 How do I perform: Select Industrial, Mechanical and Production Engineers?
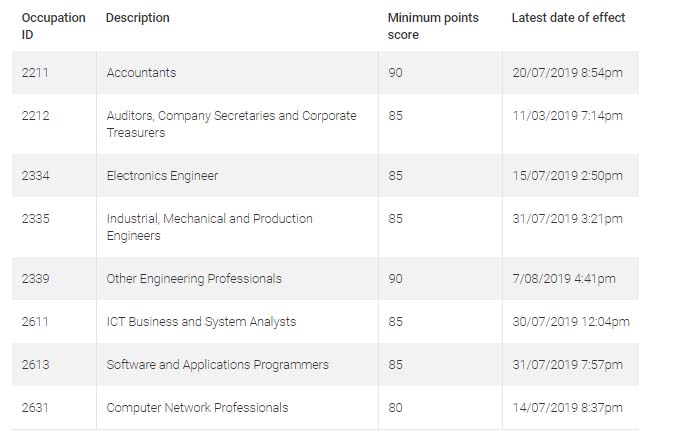coord(209,227)
